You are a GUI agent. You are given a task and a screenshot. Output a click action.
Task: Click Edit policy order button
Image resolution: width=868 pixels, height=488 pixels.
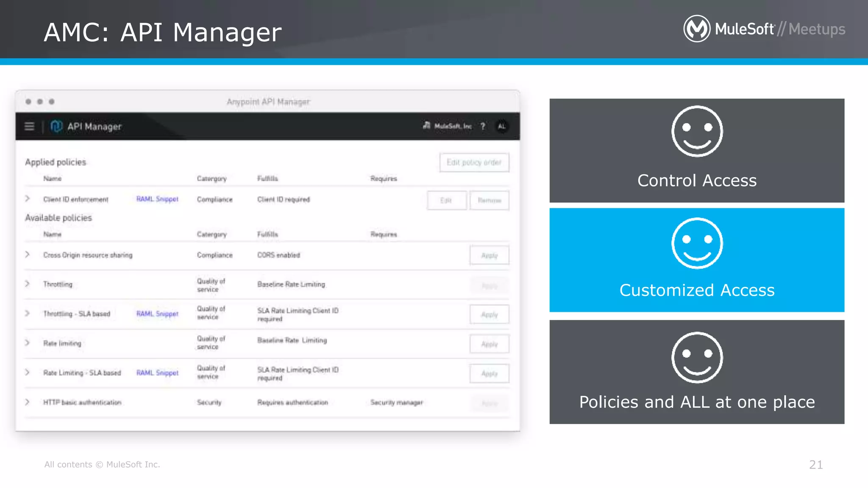(x=474, y=163)
